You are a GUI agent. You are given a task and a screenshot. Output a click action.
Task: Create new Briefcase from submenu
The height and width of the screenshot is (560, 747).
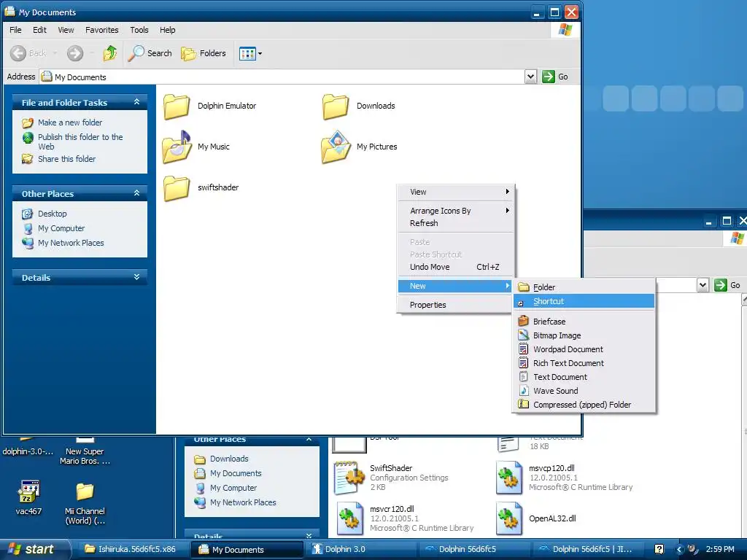pos(584,322)
